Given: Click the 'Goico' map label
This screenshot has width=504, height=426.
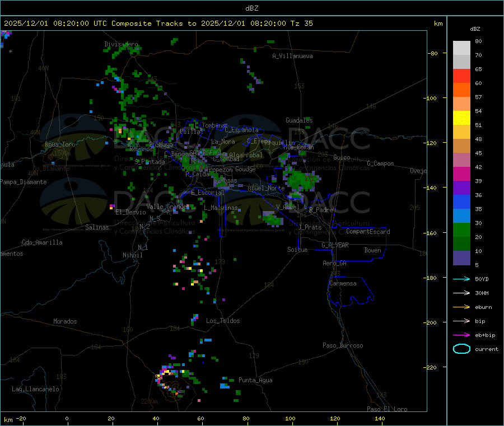Looking at the screenshot, I should point(342,157).
